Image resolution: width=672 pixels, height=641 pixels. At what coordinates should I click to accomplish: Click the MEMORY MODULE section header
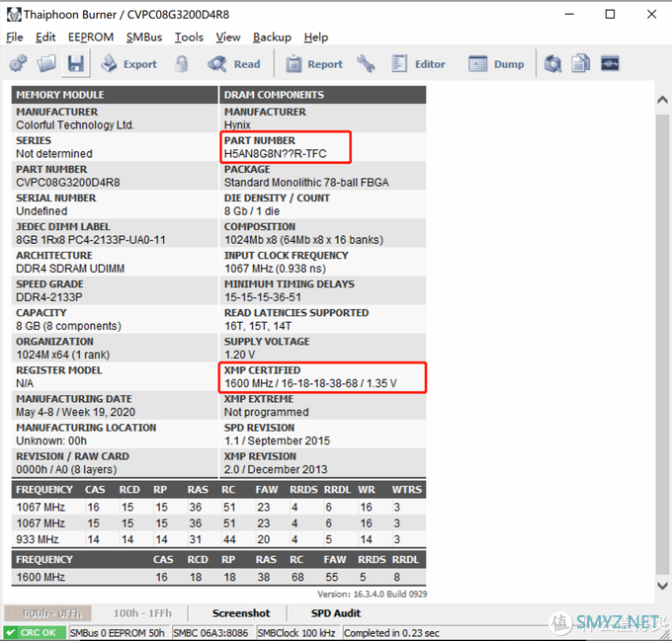115,95
